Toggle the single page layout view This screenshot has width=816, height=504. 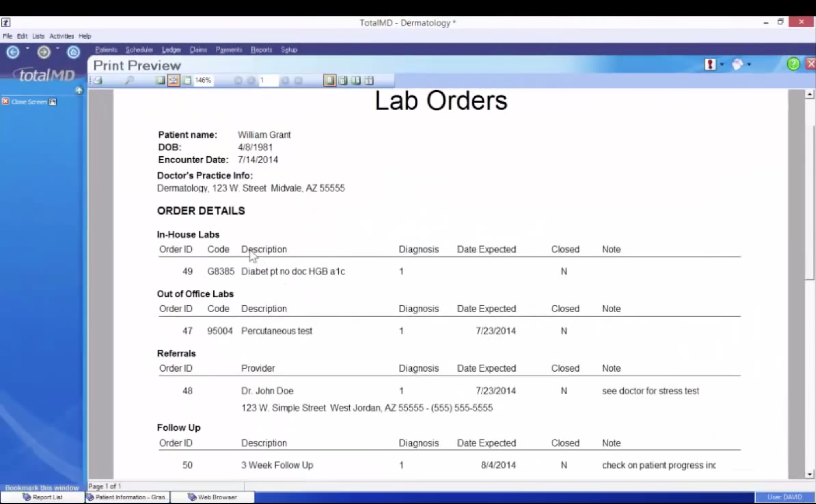[x=330, y=80]
